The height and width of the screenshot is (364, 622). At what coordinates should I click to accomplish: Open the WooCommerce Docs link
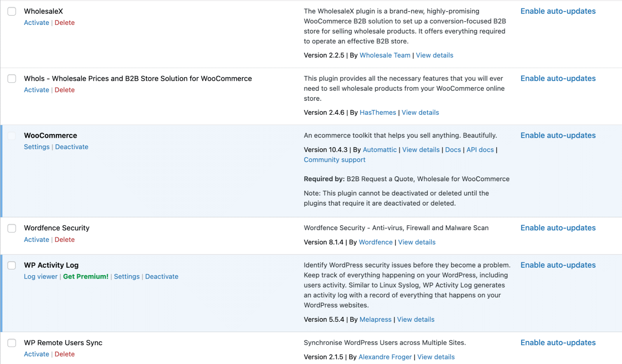[453, 150]
